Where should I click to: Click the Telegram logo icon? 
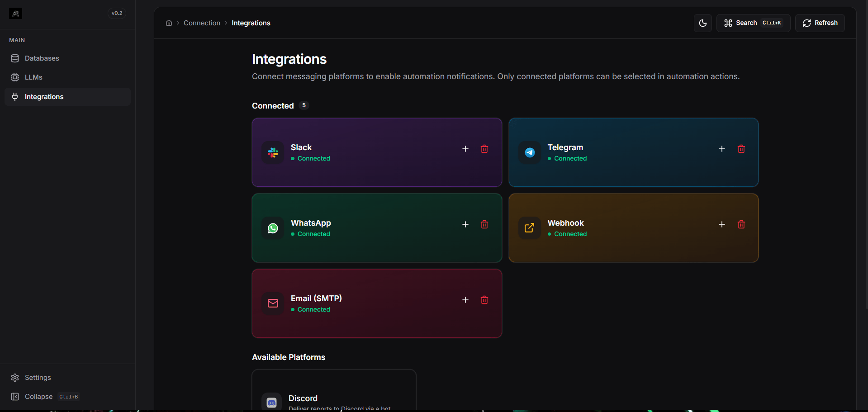click(530, 152)
